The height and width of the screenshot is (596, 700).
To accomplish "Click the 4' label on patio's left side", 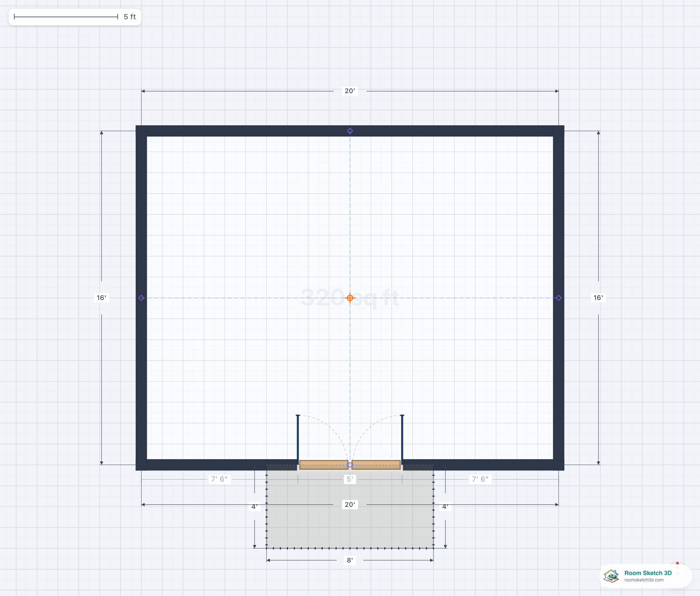I will [255, 507].
